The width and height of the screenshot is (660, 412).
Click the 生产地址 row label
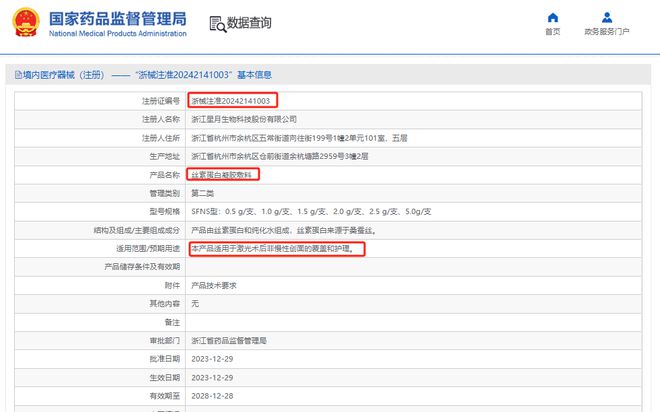tap(165, 156)
